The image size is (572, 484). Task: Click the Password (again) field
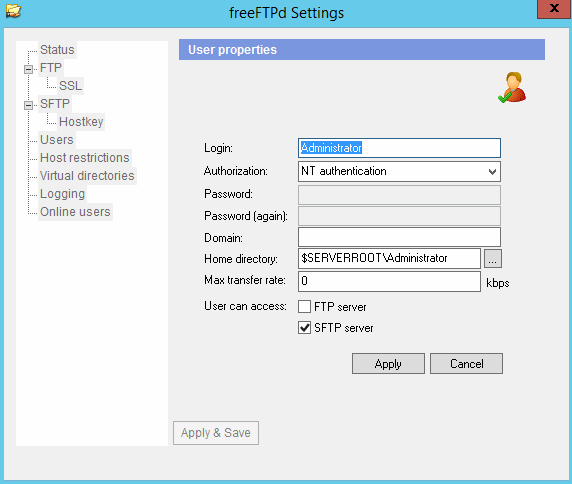(x=399, y=216)
